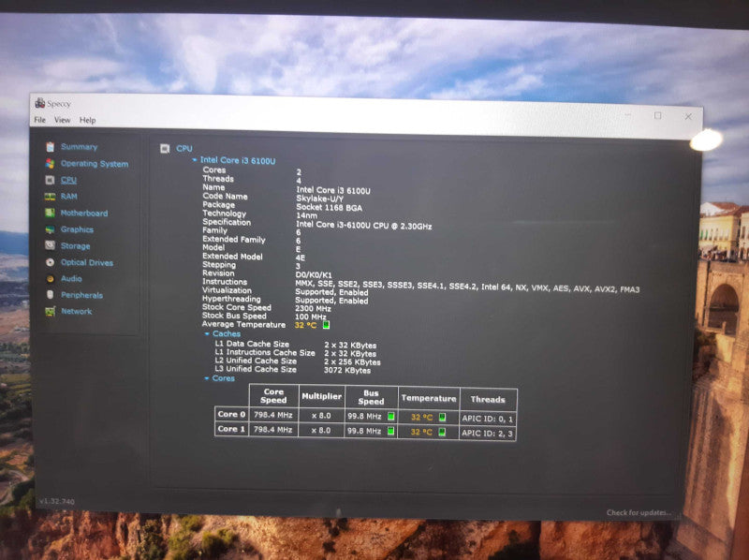Open the Network section

[x=77, y=312]
